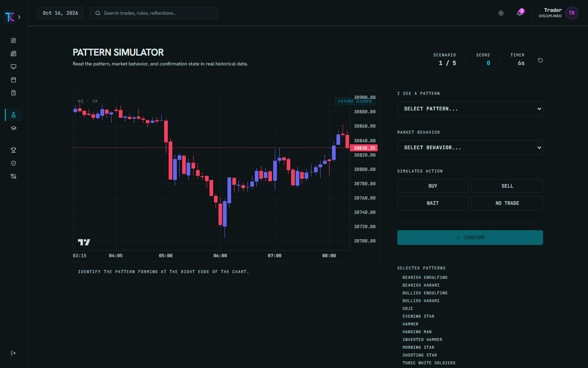Viewport: 588px width, 368px height.
Task: Click the 30830.25 price label
Action: click(x=364, y=148)
